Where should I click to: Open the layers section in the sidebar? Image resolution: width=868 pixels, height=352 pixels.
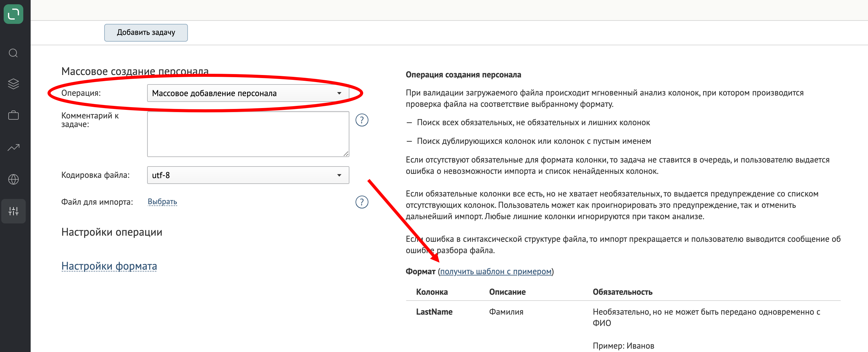13,84
